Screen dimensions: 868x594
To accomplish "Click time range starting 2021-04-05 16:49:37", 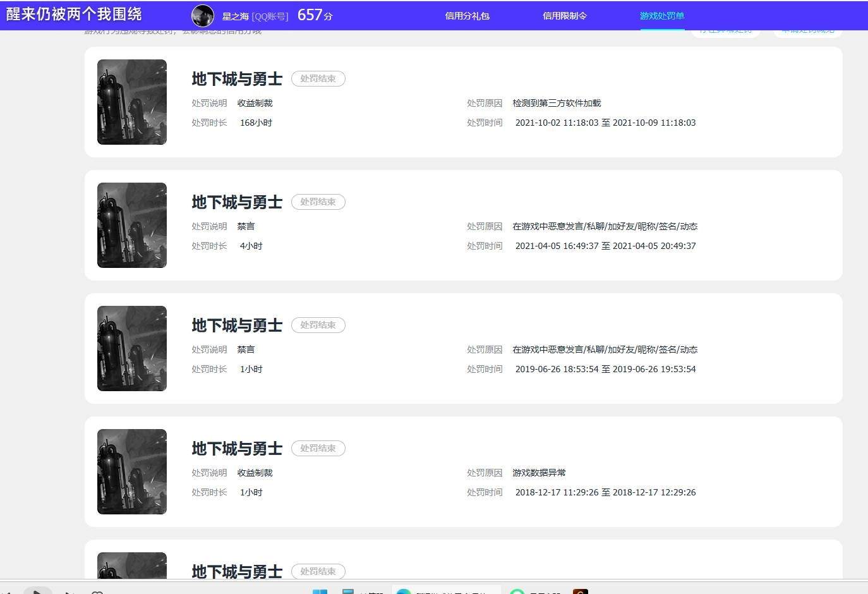I will tap(605, 246).
